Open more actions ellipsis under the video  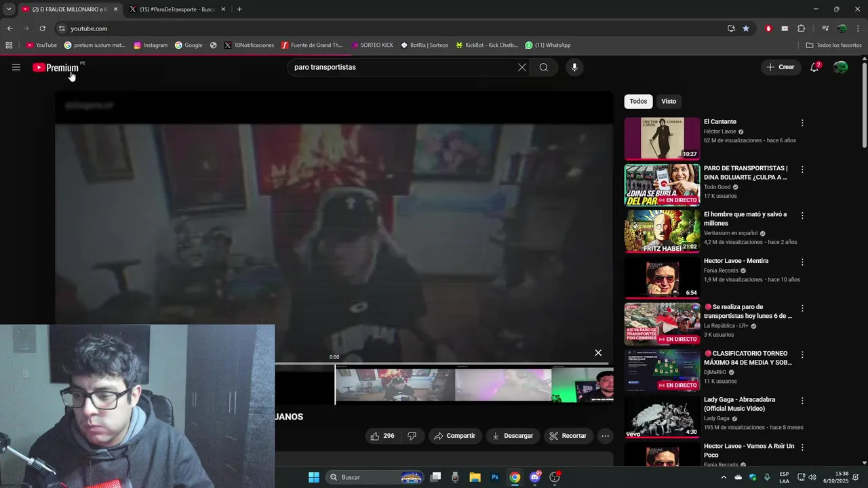(x=606, y=436)
